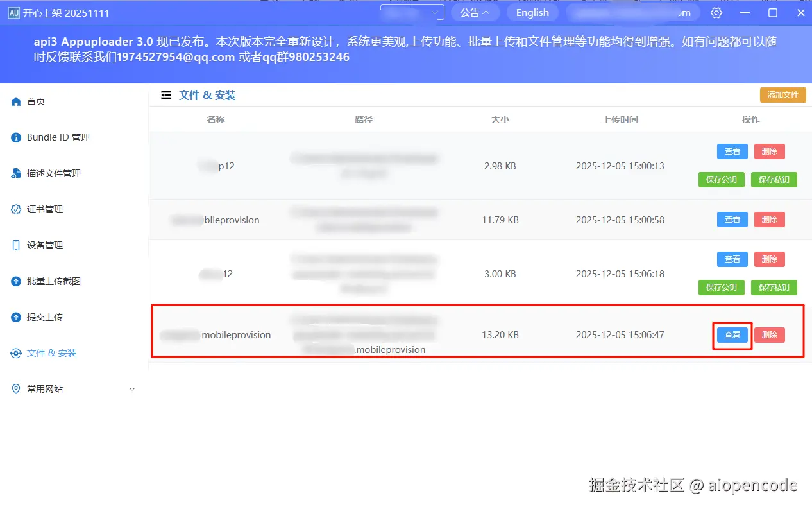Viewport: 812px width, 509px height.
Task: Click the 路径 column header
Action: click(364, 119)
